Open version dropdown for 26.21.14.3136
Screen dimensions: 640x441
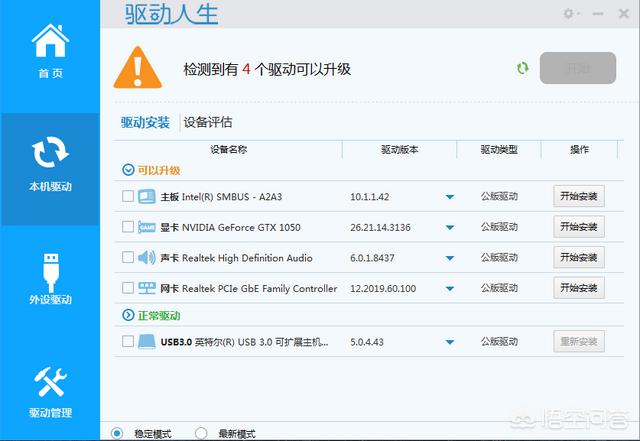point(450,227)
